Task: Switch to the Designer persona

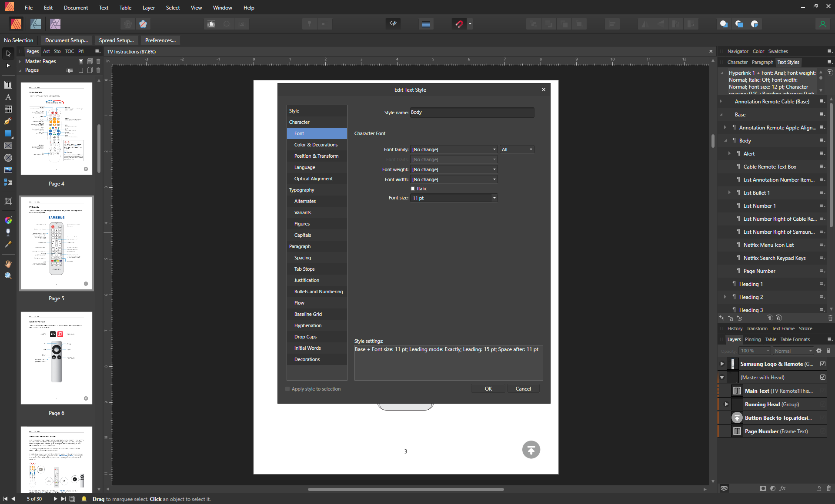Action: pyautogui.click(x=36, y=24)
